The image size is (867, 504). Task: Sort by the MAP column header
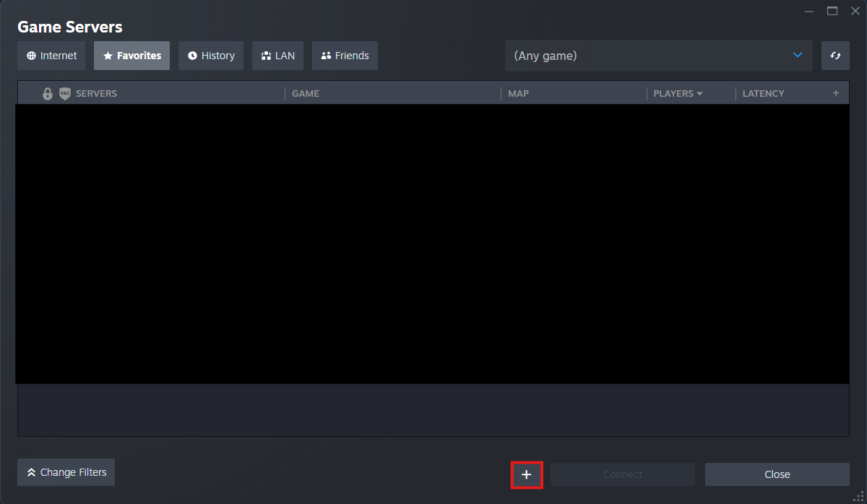(x=518, y=94)
